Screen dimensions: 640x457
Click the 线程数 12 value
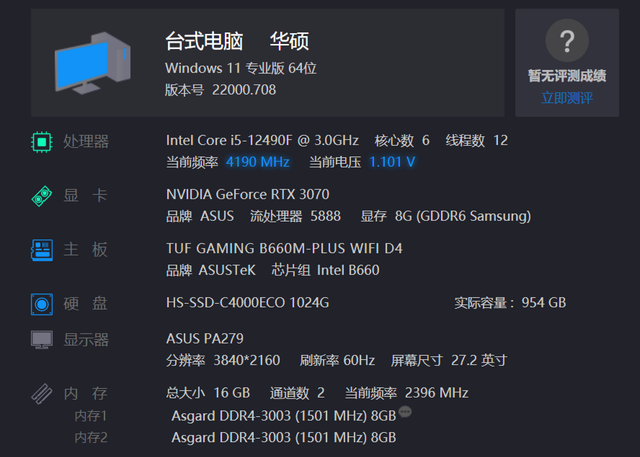(x=477, y=141)
